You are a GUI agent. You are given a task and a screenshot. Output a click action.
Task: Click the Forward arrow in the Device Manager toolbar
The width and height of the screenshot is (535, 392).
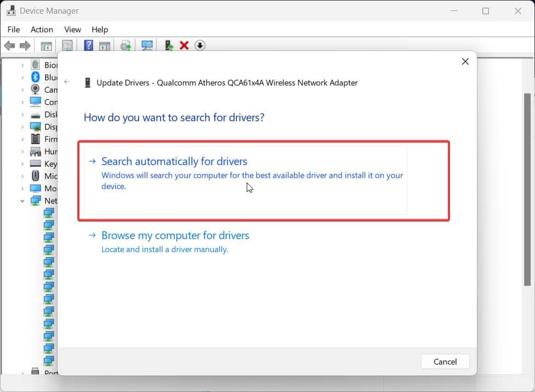(25, 46)
